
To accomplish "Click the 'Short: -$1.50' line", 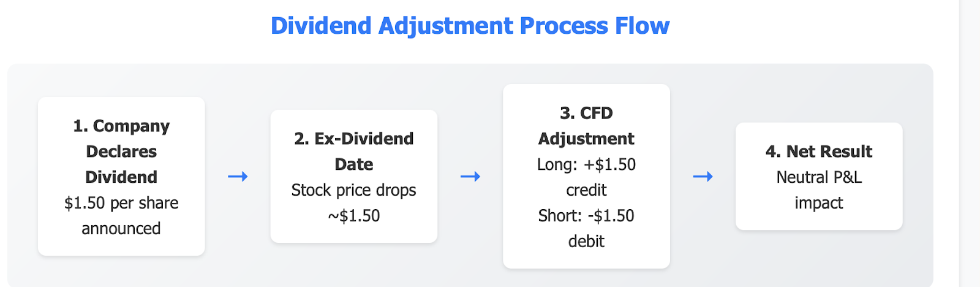I will [x=586, y=216].
